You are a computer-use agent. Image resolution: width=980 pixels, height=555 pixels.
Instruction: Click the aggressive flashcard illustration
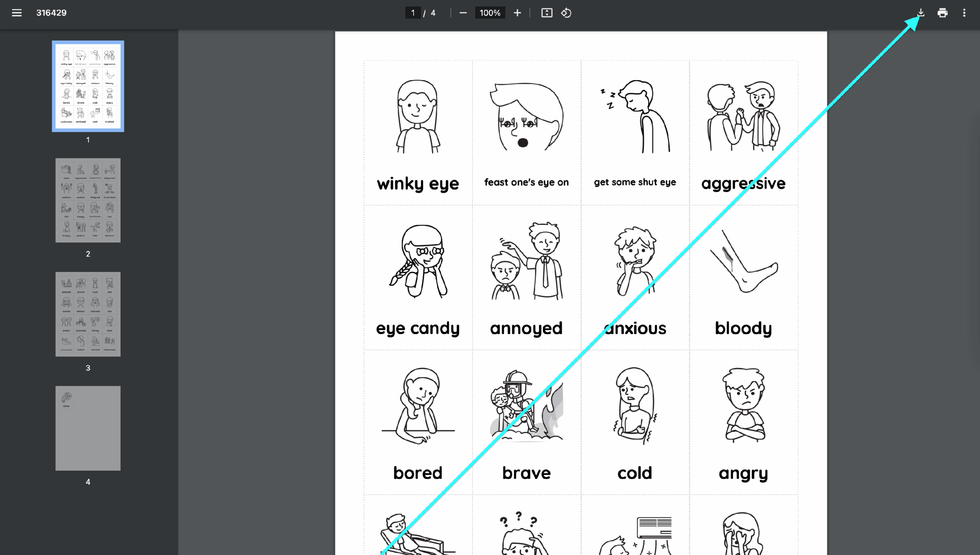click(743, 117)
